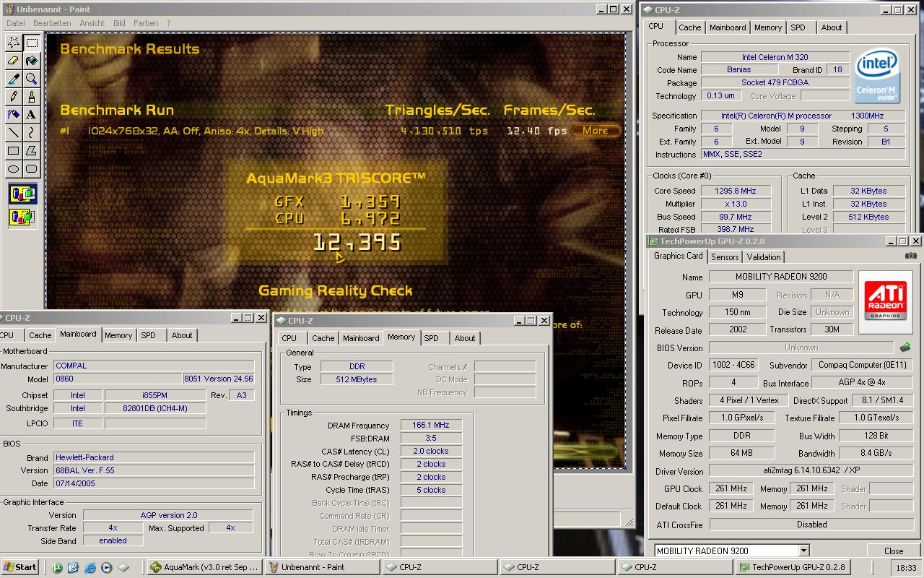924x578 pixels.
Task: Click the More button in AquaMark results
Action: click(x=596, y=131)
